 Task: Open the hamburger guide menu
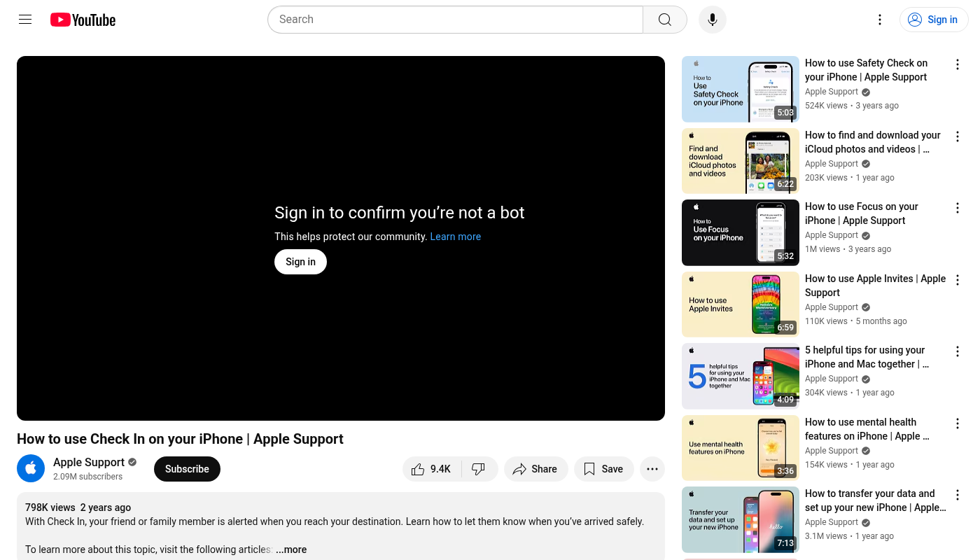coord(25,20)
